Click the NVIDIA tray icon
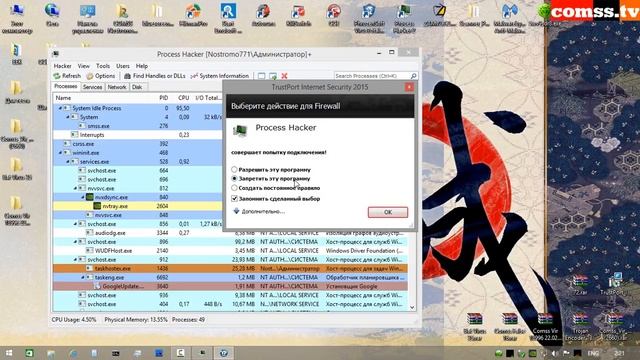Viewport: 640px width, 360px height. [533, 353]
